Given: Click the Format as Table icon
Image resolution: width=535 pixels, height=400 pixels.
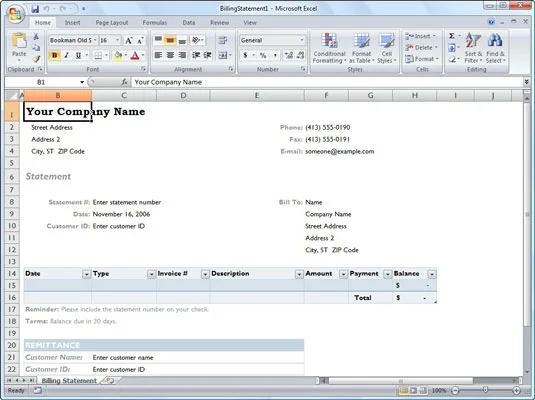Looking at the screenshot, I should pyautogui.click(x=361, y=48).
